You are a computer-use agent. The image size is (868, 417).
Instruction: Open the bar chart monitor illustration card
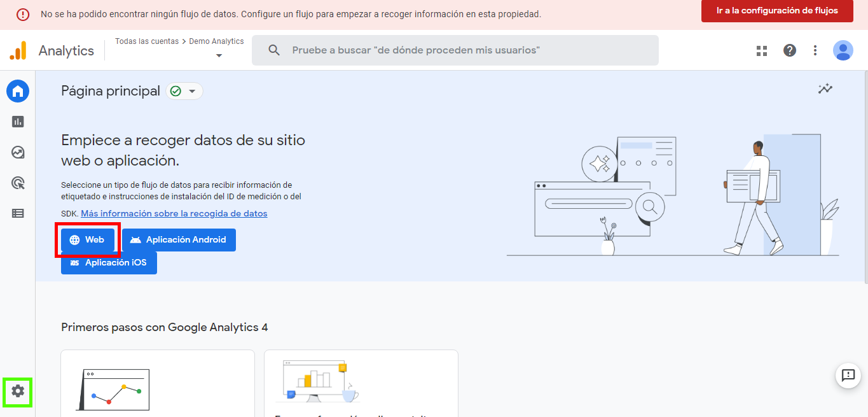point(361,383)
